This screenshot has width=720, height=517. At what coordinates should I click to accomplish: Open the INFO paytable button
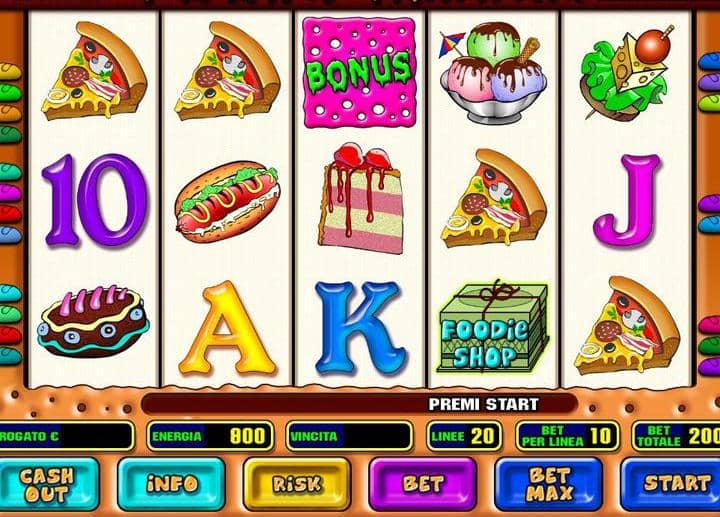171,484
